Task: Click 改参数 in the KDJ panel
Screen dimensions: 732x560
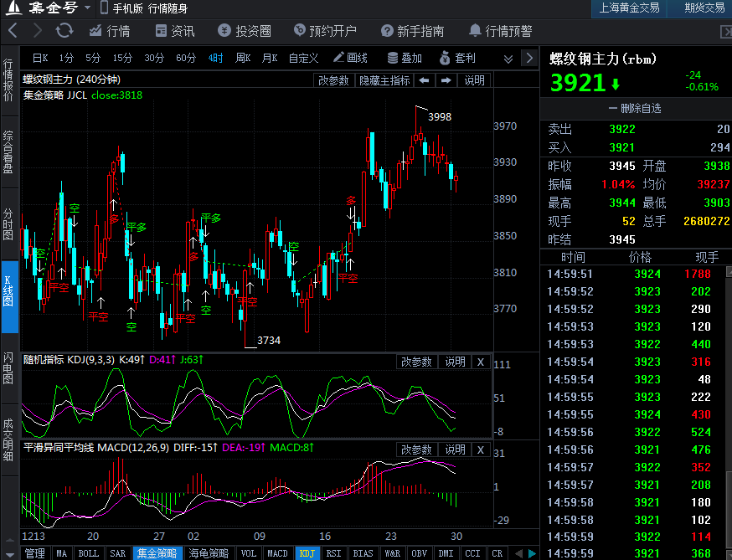Action: pos(416,362)
